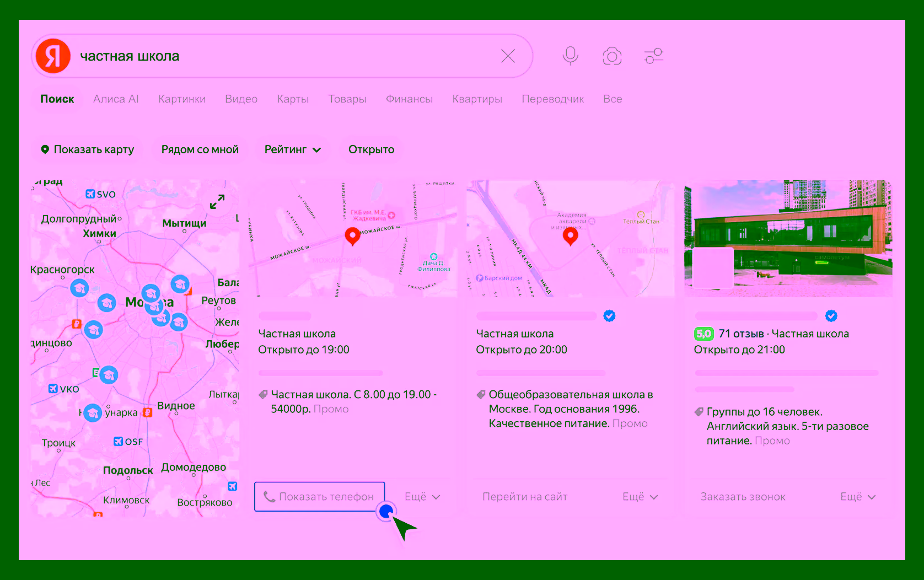This screenshot has height=580, width=924.
Task: Click Химки label on the map
Action: (99, 233)
